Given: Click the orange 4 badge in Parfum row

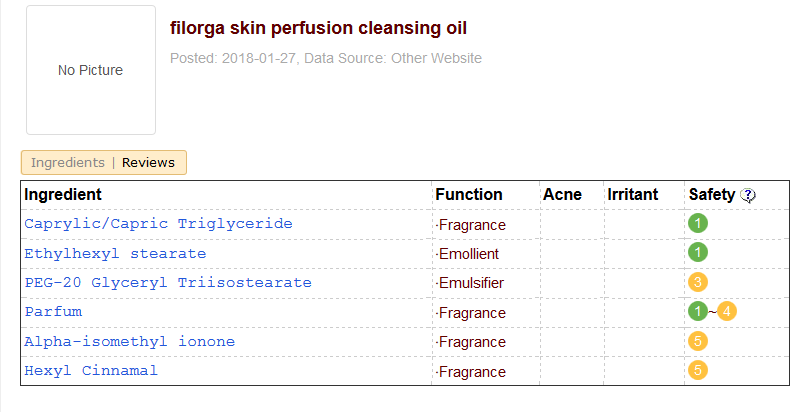Looking at the screenshot, I should 727,312.
